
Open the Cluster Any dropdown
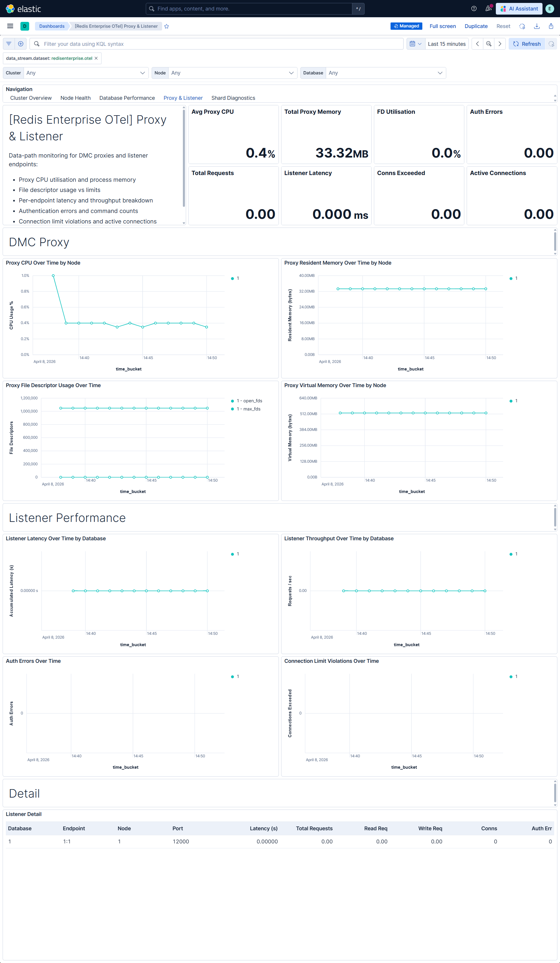click(x=85, y=73)
